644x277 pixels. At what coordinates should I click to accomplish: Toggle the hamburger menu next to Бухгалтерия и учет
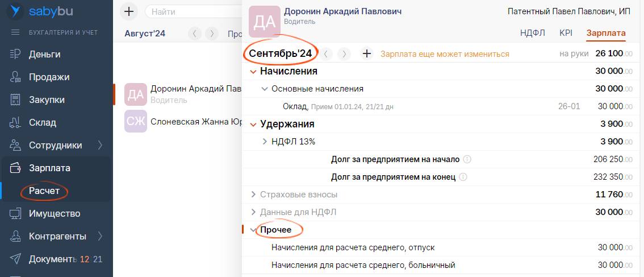click(x=15, y=32)
